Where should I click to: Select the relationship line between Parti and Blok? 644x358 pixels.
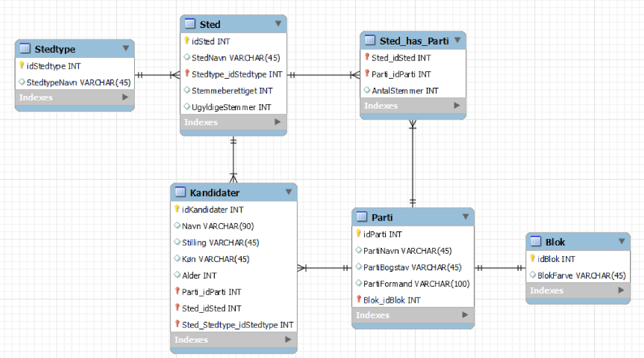click(500, 268)
